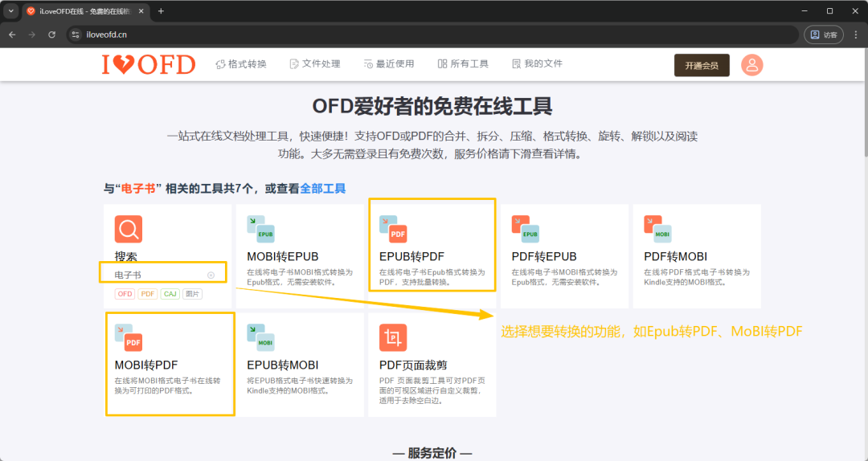Click the OFD爱好者的免费在线工具 heading

(x=432, y=106)
